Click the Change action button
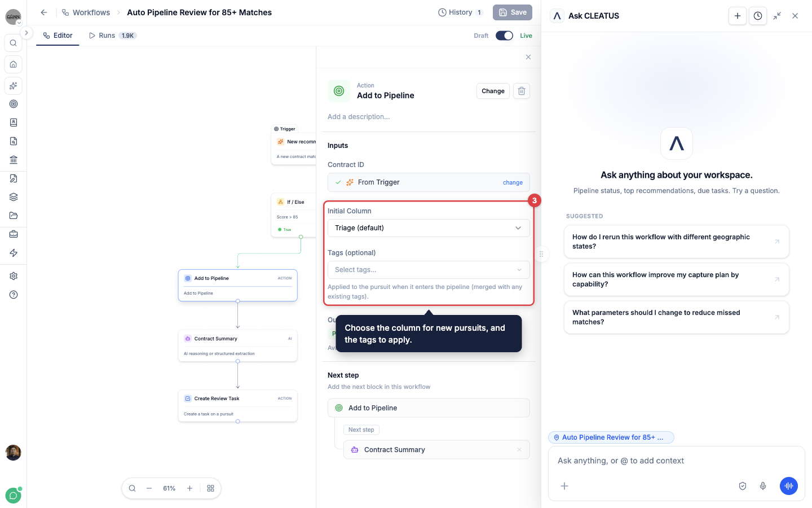The height and width of the screenshot is (508, 812). (493, 91)
